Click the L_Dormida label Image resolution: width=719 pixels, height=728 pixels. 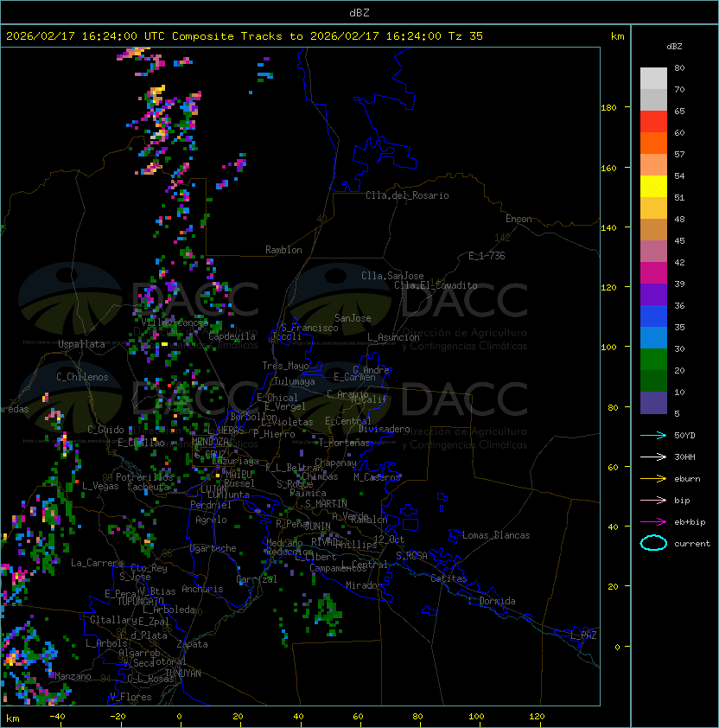point(492,601)
